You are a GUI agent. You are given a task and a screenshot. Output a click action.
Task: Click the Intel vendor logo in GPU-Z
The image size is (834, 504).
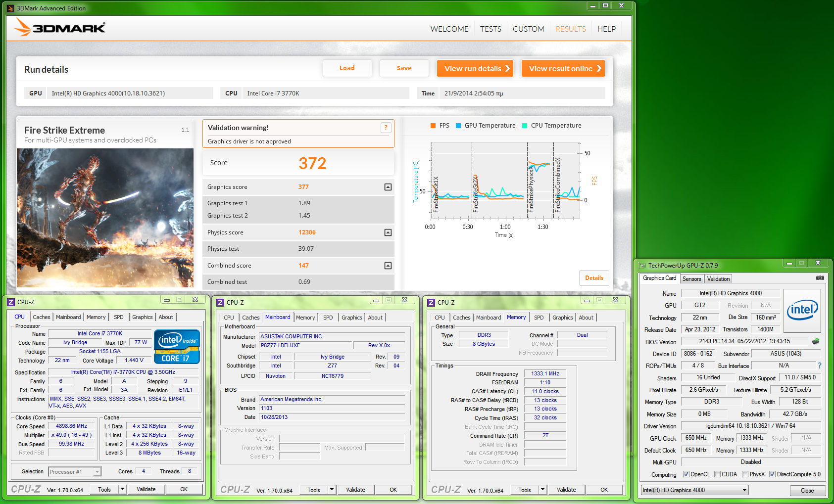[x=802, y=310]
